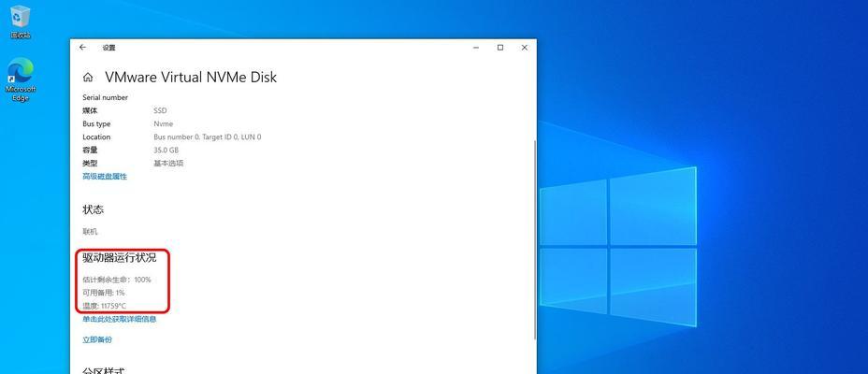Select the 可用备用 1% line

pos(104,293)
